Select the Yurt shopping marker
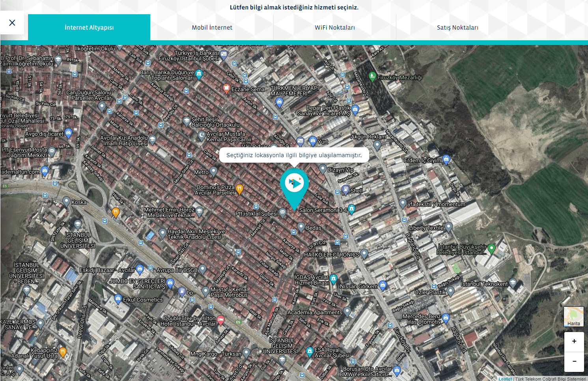The width and height of the screenshot is (588, 381). coord(313,140)
